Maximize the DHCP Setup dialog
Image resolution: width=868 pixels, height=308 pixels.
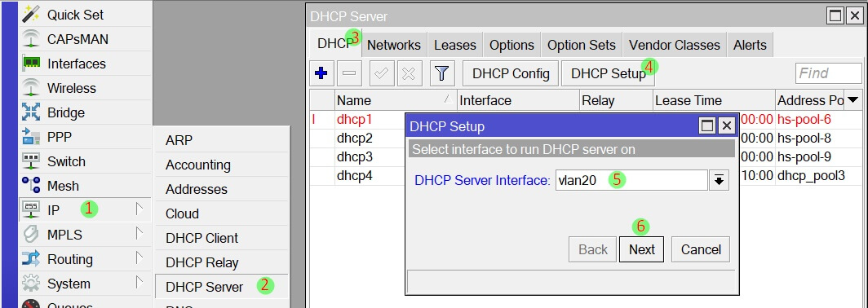(x=707, y=126)
